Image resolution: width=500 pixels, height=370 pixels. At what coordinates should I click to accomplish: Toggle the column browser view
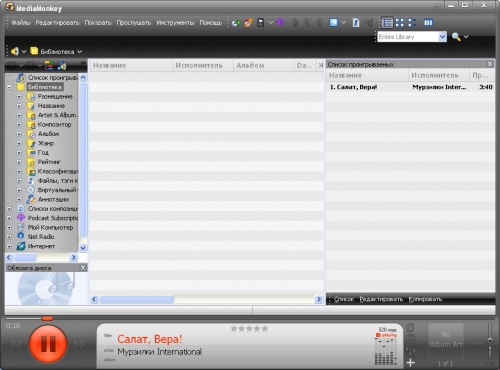tap(428, 23)
